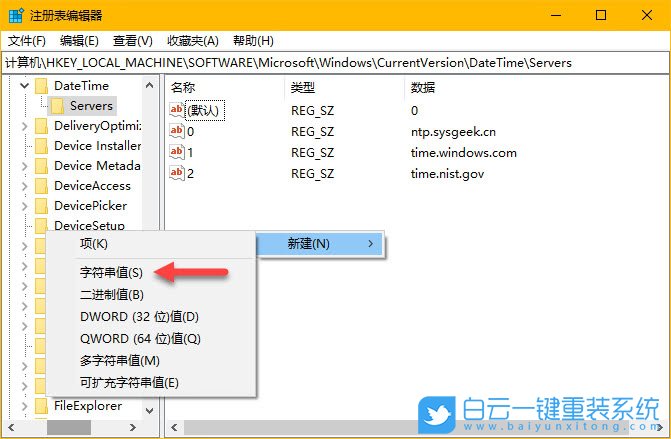Choose 二进制值(B) from the submenu
671x439 pixels.
pos(151,295)
